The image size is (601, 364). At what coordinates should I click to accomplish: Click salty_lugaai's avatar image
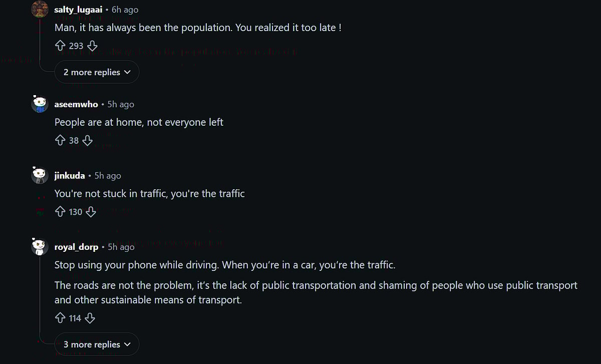click(x=40, y=9)
